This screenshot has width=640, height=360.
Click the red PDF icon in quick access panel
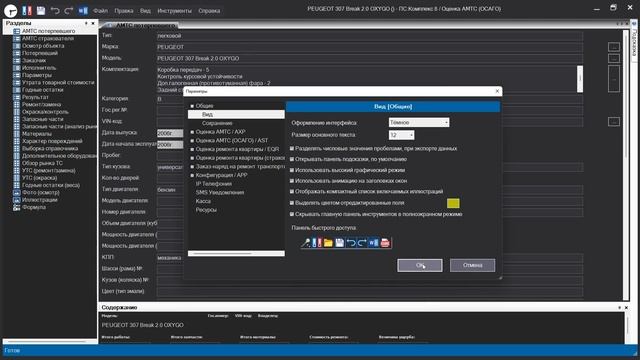(384, 243)
